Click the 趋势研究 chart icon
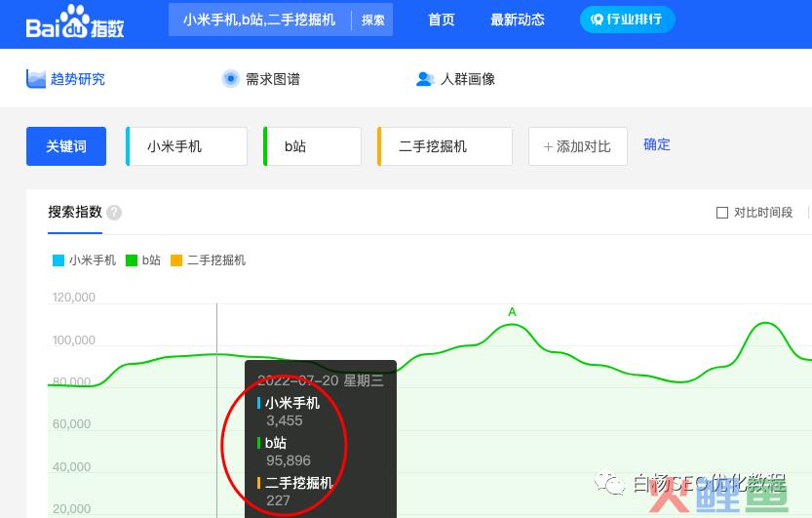The image size is (812, 518). tap(36, 79)
